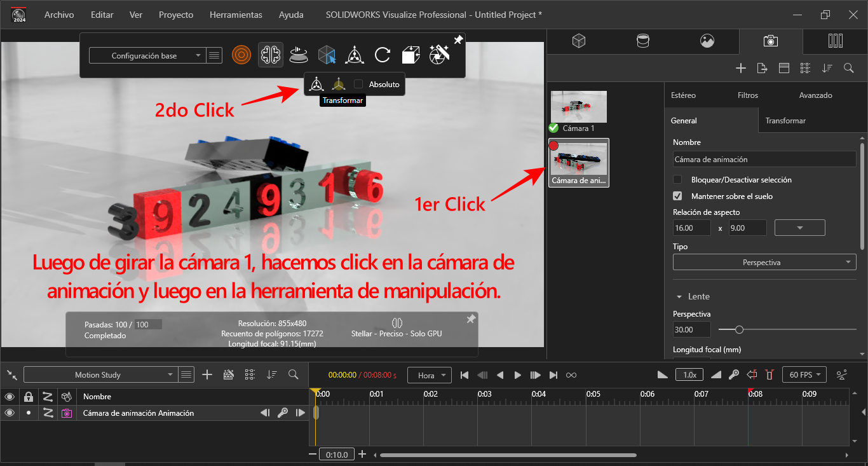Open the Cameras tab camera icon
The width and height of the screenshot is (868, 466).
click(771, 41)
